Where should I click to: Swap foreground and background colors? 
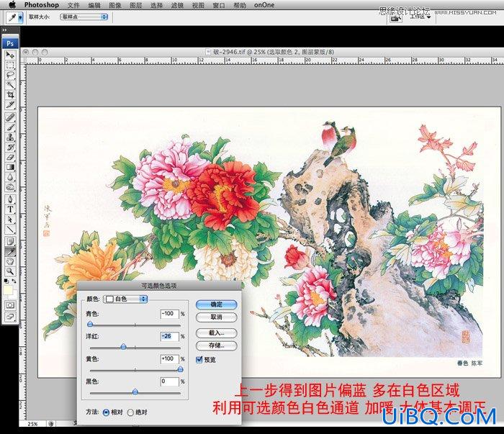pos(14,281)
